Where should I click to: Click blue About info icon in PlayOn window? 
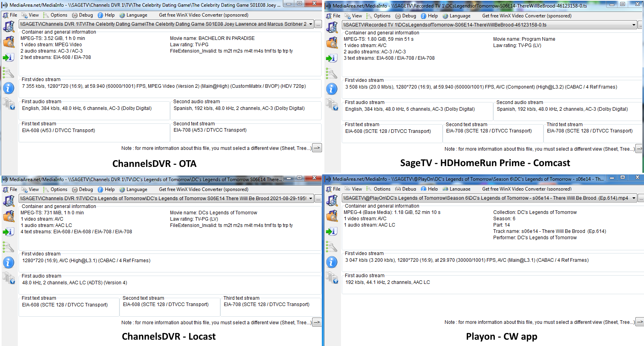point(331,262)
